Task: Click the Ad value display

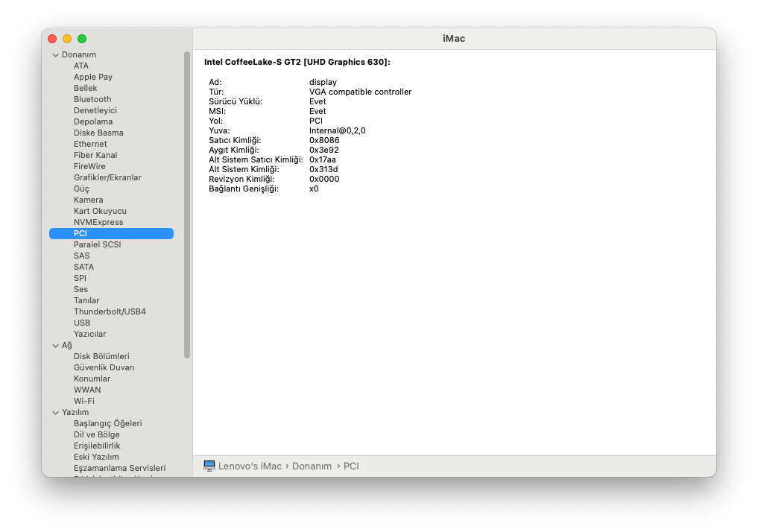Action: (323, 82)
